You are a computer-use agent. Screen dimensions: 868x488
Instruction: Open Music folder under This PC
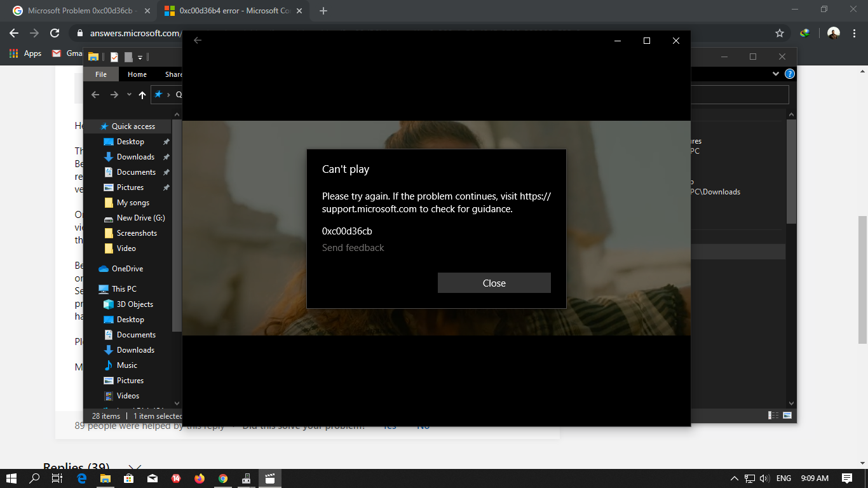click(126, 365)
